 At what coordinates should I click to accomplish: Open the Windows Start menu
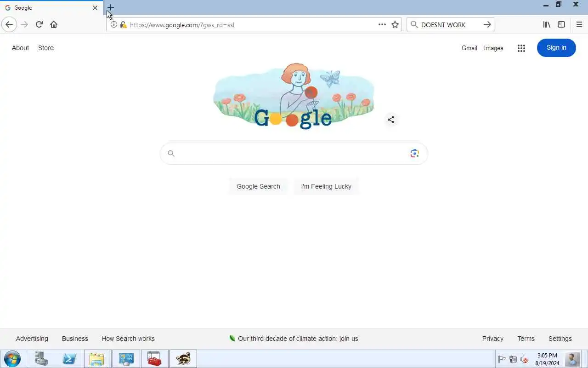pos(12,359)
